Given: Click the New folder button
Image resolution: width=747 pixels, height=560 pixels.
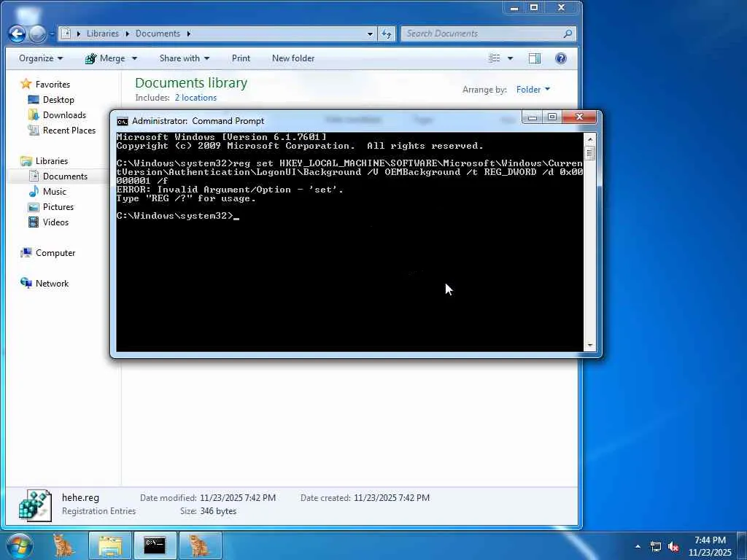Looking at the screenshot, I should [x=293, y=58].
